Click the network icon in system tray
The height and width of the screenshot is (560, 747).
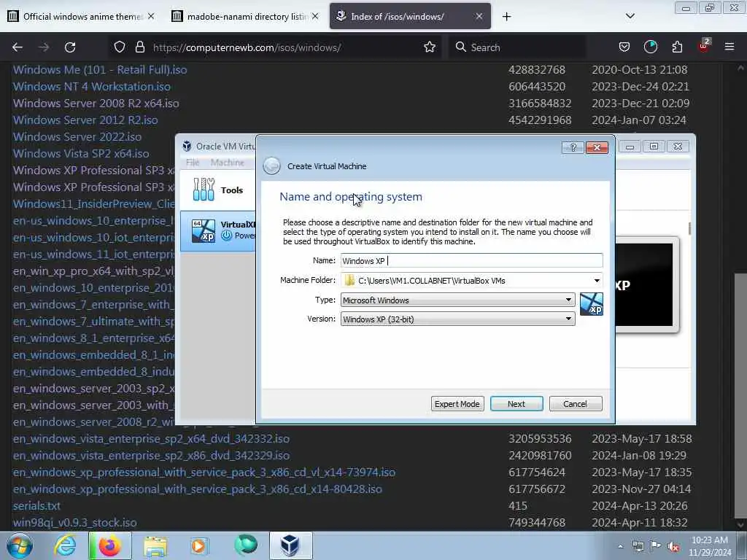coord(638,546)
